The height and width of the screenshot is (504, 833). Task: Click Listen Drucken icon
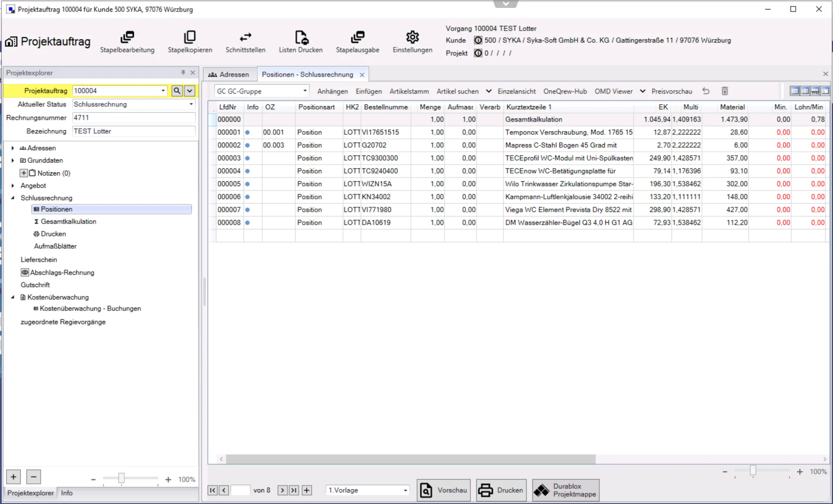pos(301,37)
